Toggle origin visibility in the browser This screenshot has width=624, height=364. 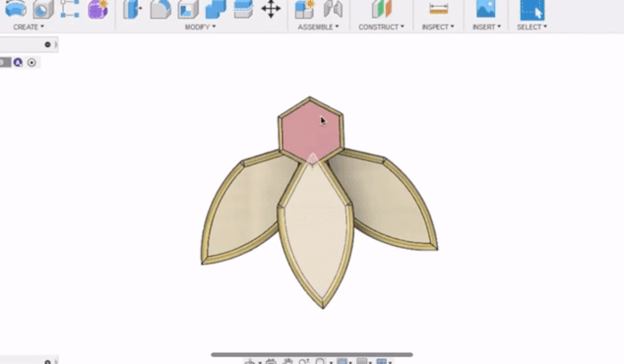(32, 62)
